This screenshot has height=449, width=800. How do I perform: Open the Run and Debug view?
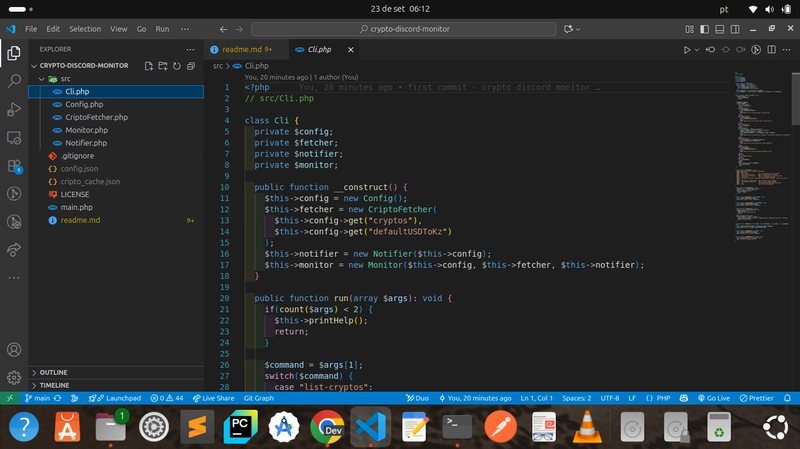[x=14, y=109]
